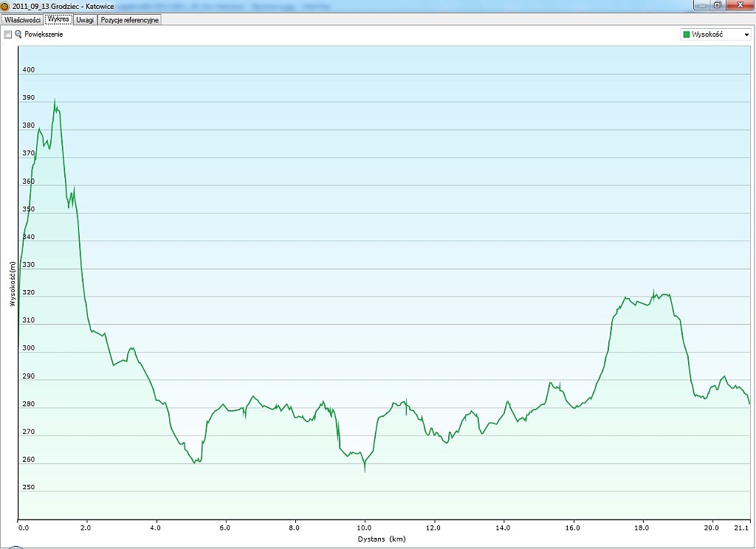Click the magnifier icon beside Powiększenie

pos(18,35)
